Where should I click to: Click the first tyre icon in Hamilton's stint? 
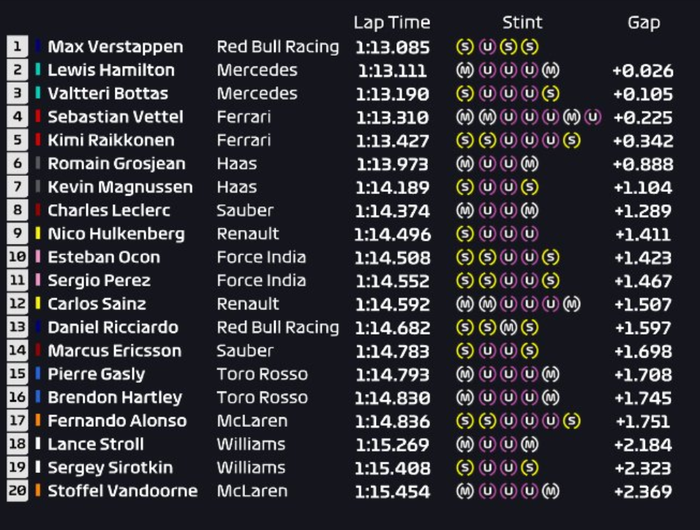[x=463, y=70]
